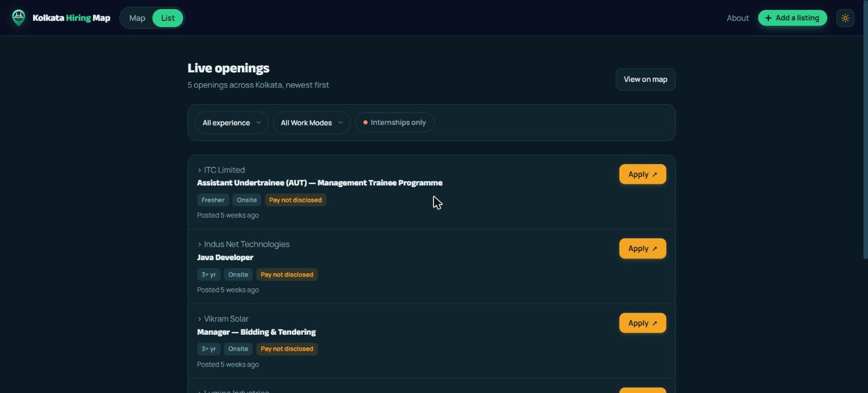
Task: Click the View on map button
Action: click(x=645, y=79)
